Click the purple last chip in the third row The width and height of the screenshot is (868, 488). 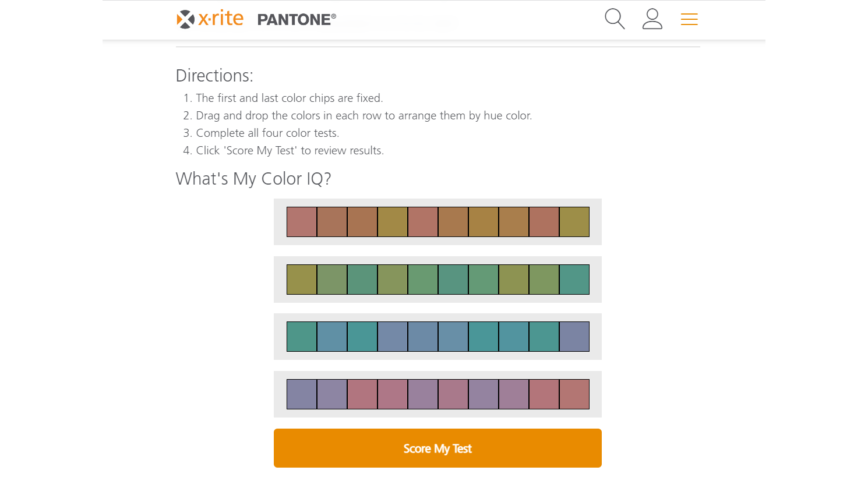tap(574, 337)
